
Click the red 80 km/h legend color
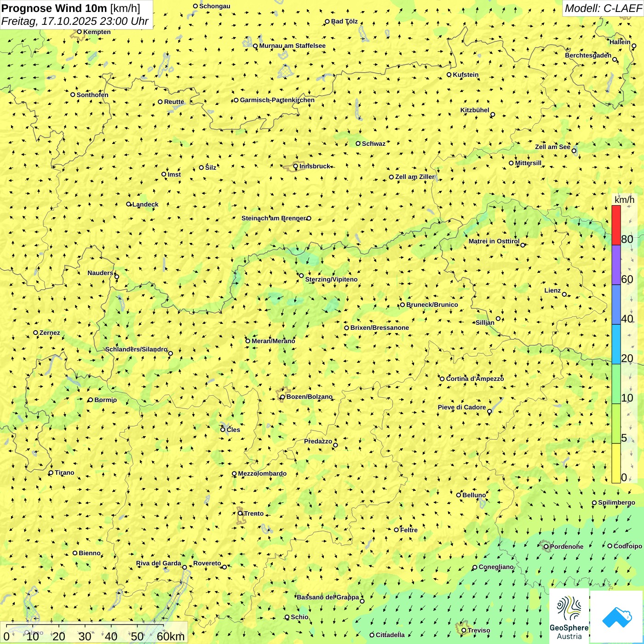616,225
